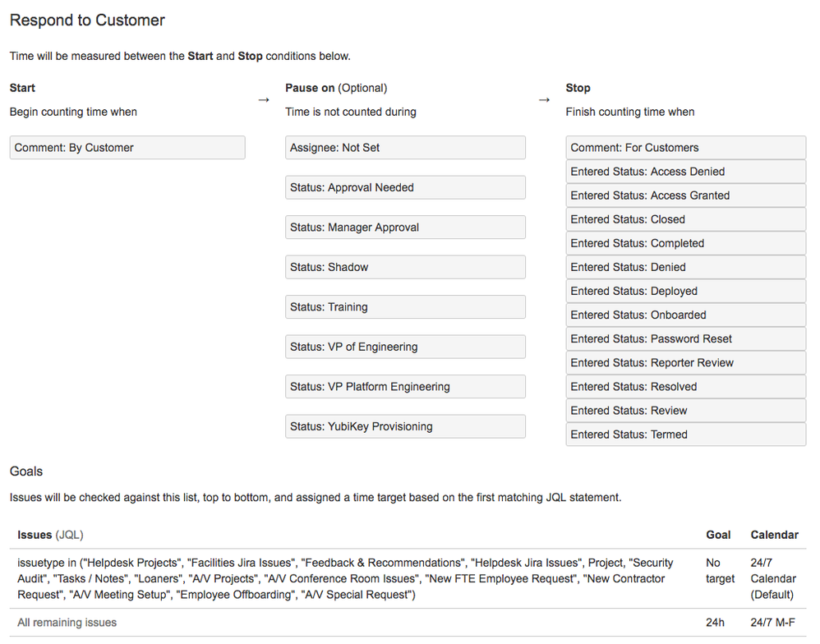Select 'Status: VP Platform Engineering' condition

point(405,387)
